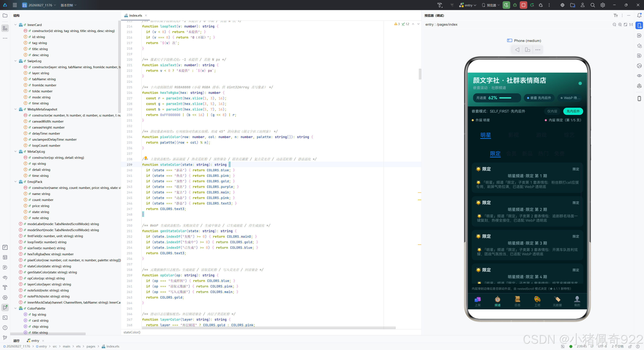Open the project name 20260827_1176 dropdown
This screenshot has width=644, height=350.
click(x=39, y=5)
